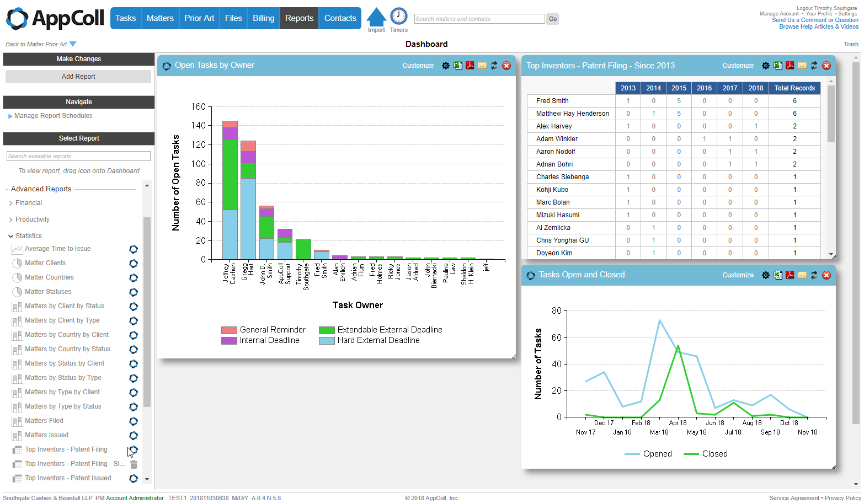Viewport: 864px width, 504px height.
Task: Click the Top Inventors table scrollbar thumb
Action: 831,114
